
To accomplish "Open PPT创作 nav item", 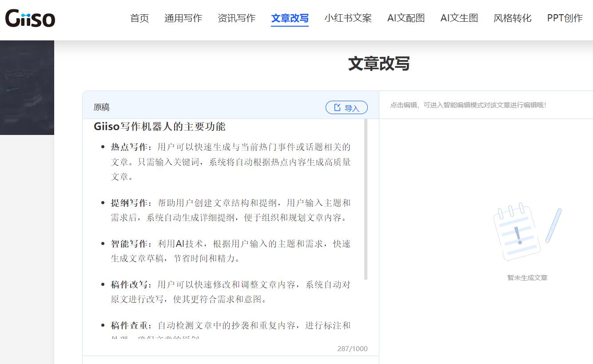I will tap(565, 18).
